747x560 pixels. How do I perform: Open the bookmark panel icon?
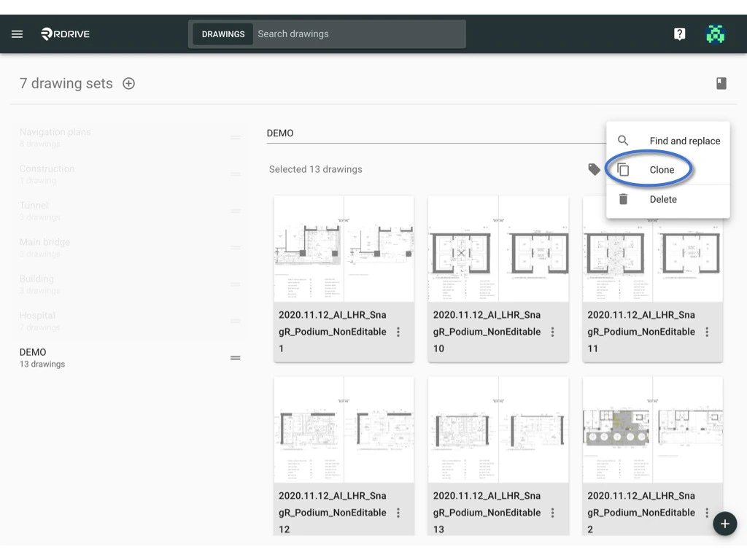[721, 83]
